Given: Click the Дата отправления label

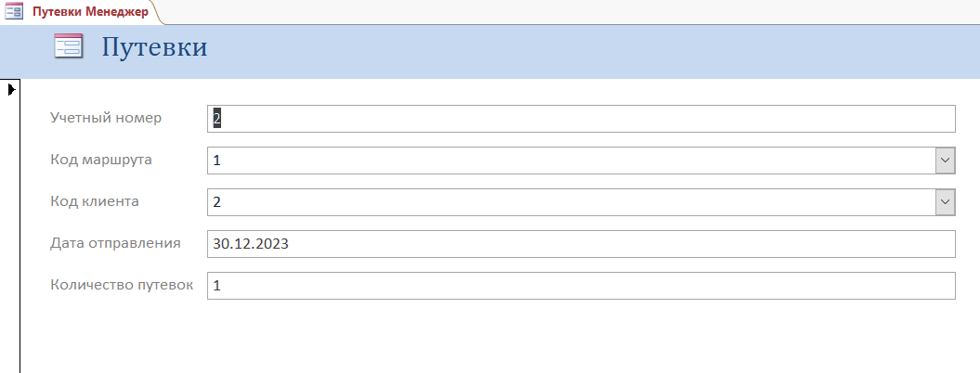Looking at the screenshot, I should tap(115, 243).
